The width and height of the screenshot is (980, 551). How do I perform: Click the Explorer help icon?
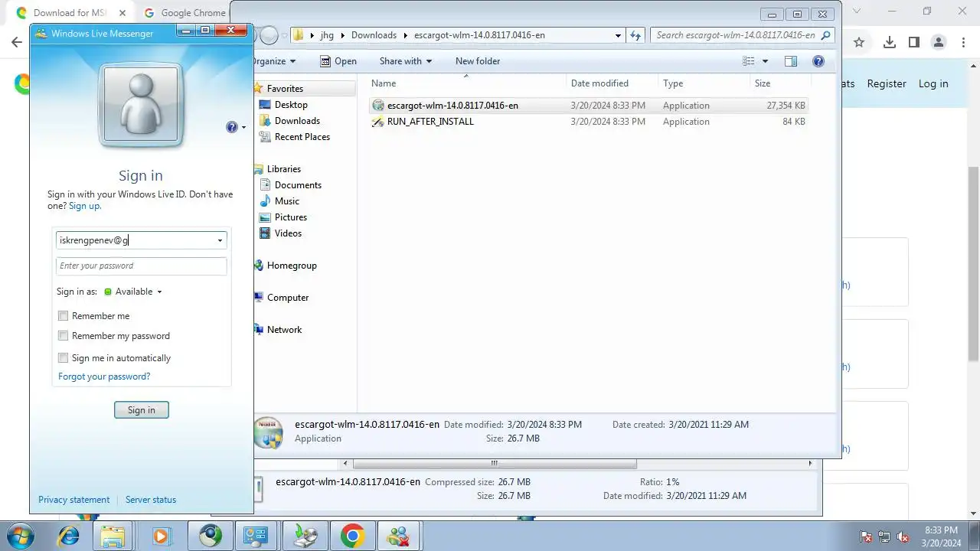tap(818, 61)
